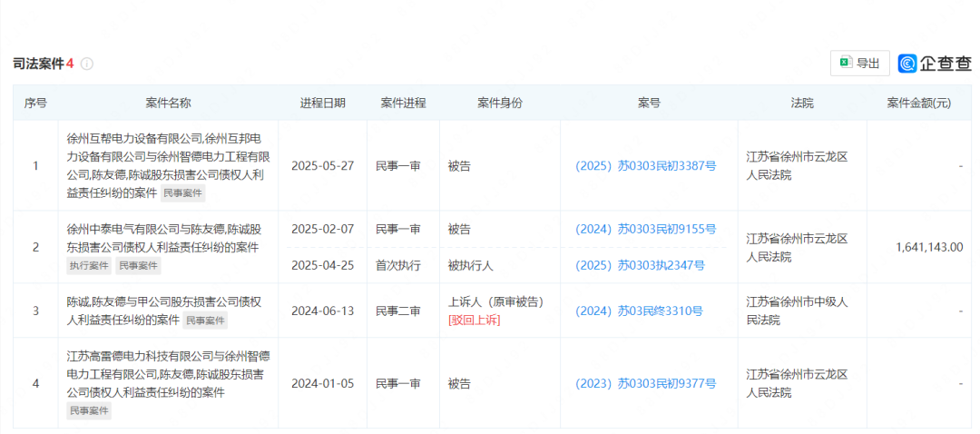Screen dimensions: 980x434
Task: Open case number (2023) 苏0303民初9377号
Action: (x=646, y=383)
